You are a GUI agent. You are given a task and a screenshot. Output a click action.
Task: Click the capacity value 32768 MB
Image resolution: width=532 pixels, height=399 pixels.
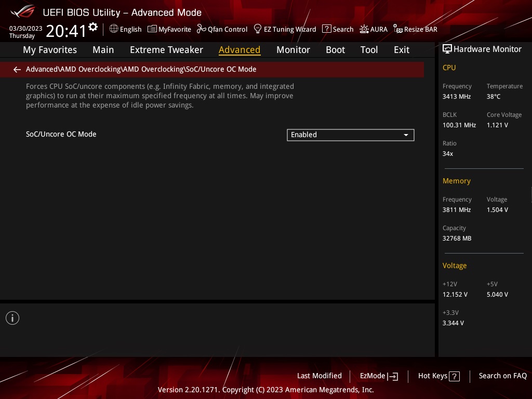(x=457, y=238)
